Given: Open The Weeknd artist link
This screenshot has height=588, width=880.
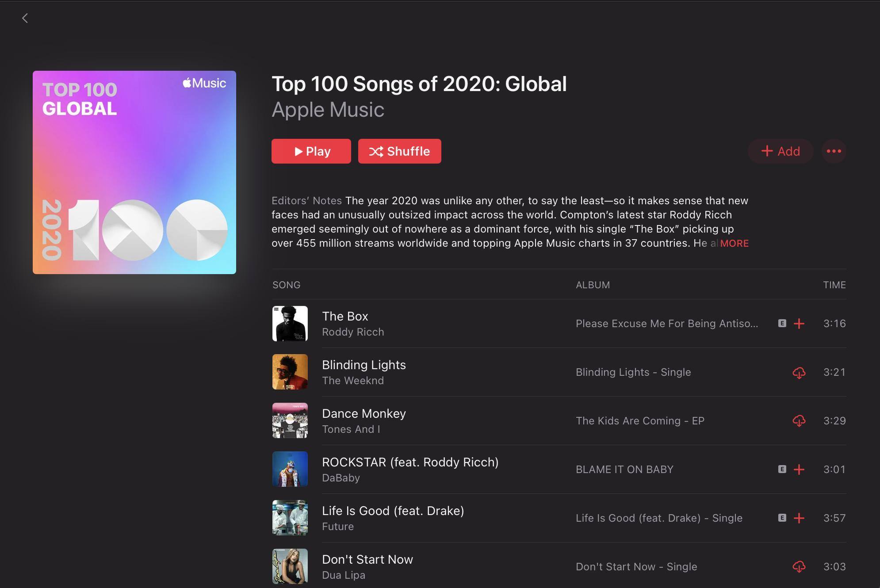Looking at the screenshot, I should point(352,381).
